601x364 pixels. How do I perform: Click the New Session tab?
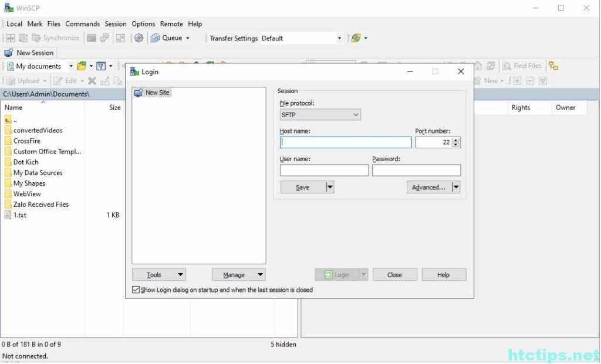[x=29, y=53]
